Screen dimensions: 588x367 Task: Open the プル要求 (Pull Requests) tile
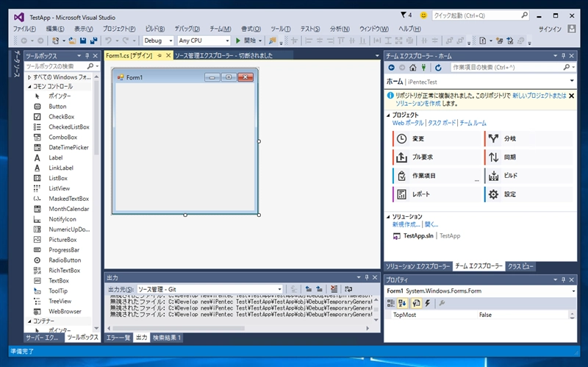pos(437,157)
